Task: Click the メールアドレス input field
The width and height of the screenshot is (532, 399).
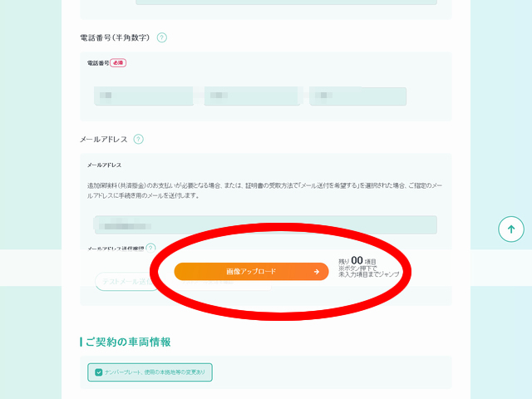Action: point(264,224)
